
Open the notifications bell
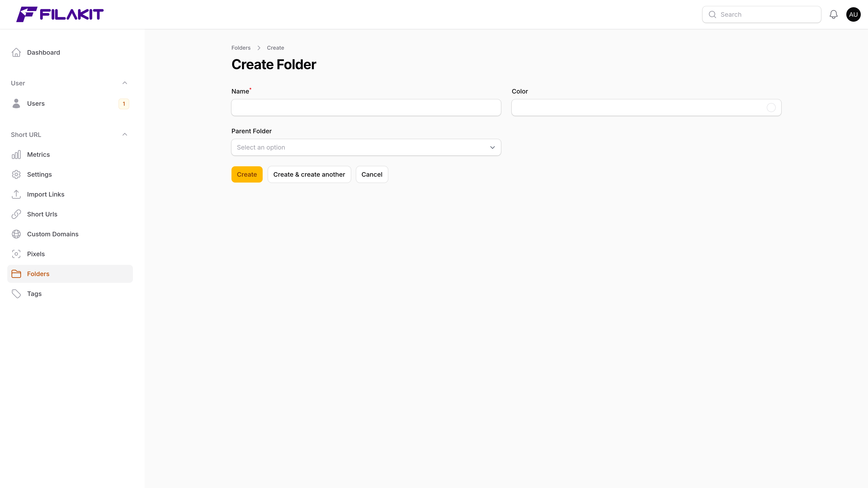833,14
